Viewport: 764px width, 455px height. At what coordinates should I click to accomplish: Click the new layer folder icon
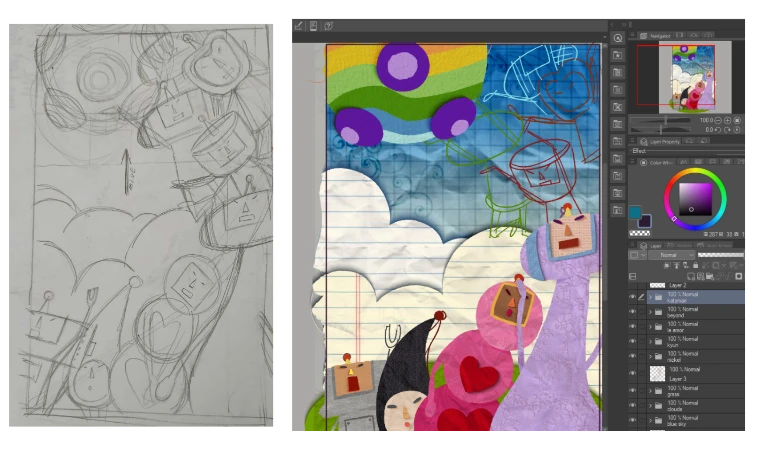710,276
